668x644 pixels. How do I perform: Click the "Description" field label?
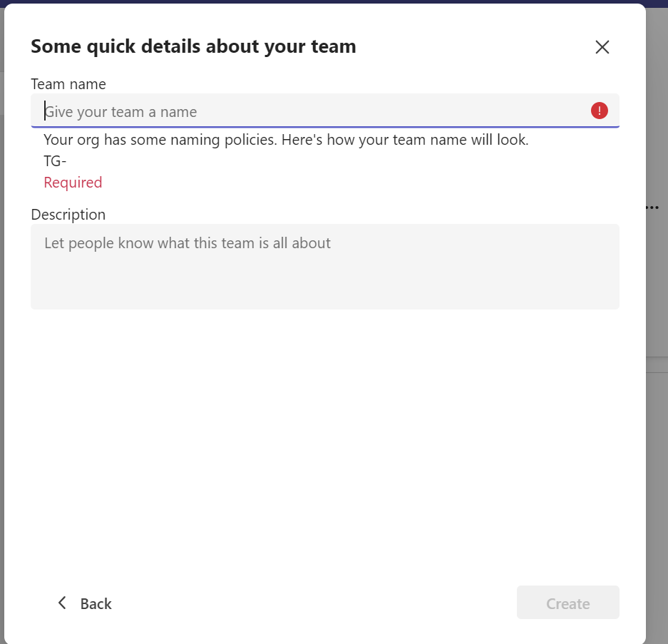(x=68, y=215)
